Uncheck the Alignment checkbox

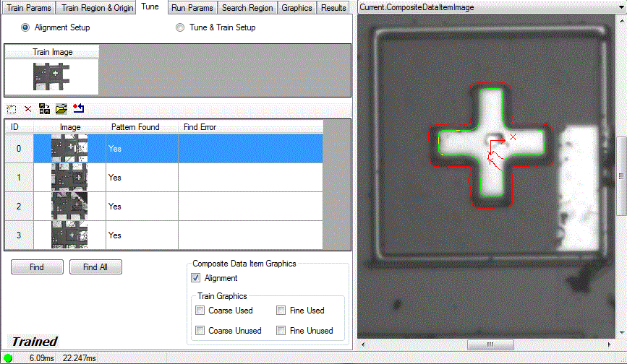[195, 278]
